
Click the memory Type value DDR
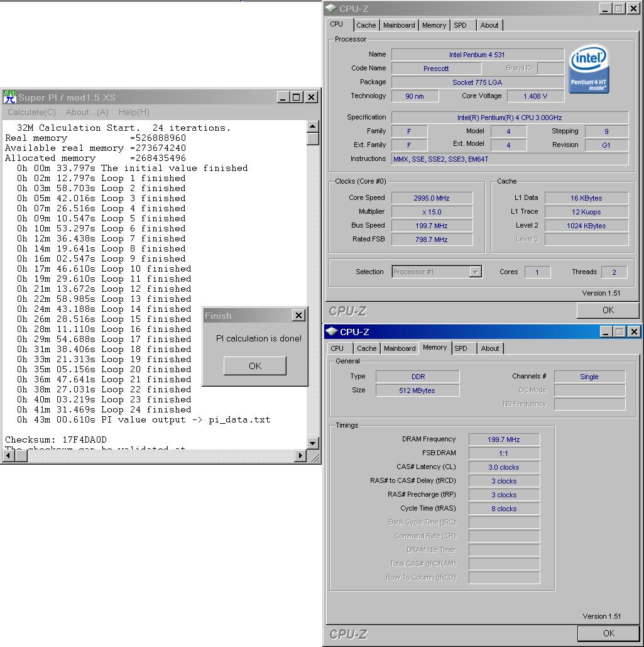pyautogui.click(x=418, y=377)
